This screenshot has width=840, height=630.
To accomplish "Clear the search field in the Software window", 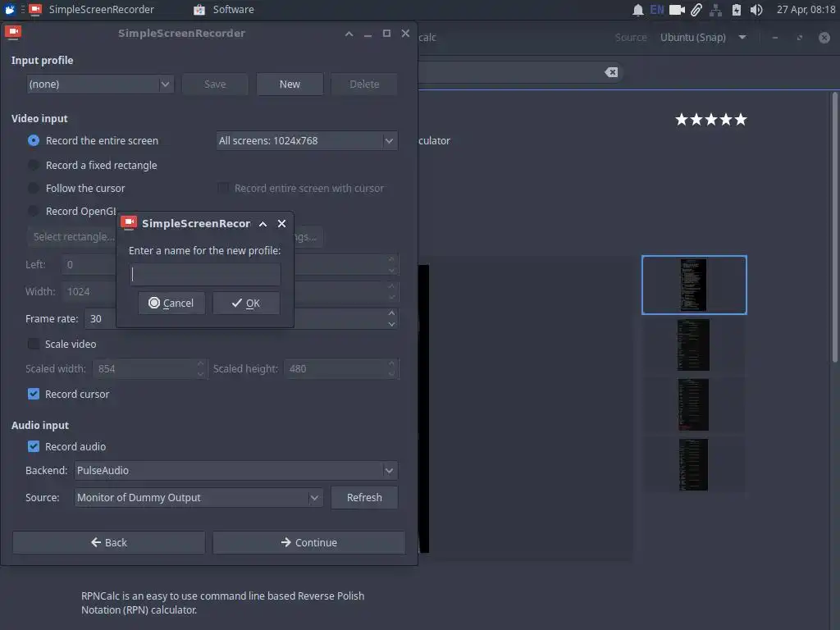I will point(611,72).
